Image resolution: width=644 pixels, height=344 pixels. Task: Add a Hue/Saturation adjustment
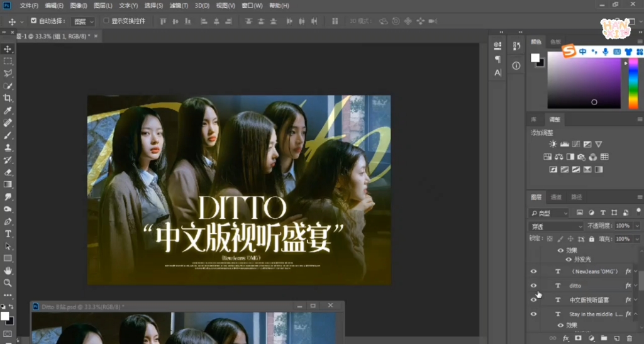pos(548,157)
